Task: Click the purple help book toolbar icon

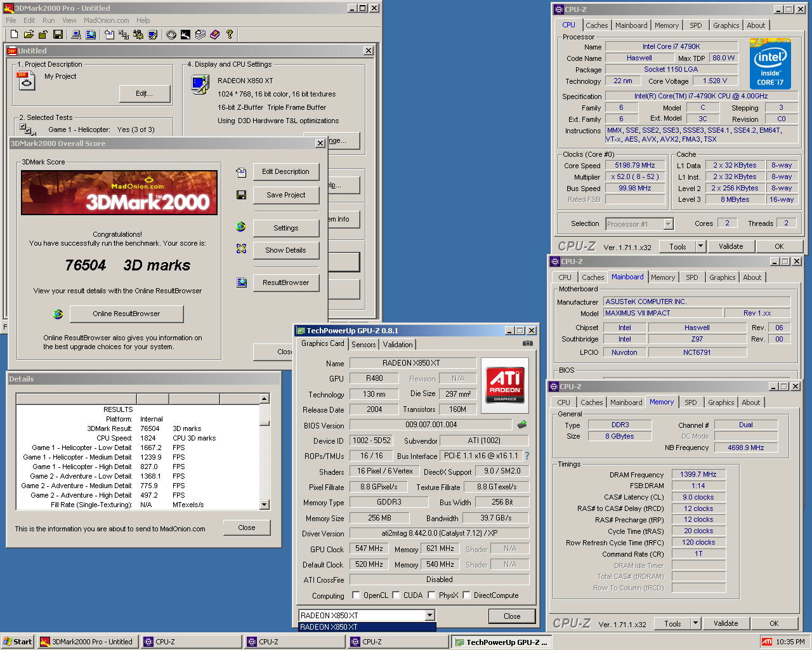Action: [x=215, y=34]
